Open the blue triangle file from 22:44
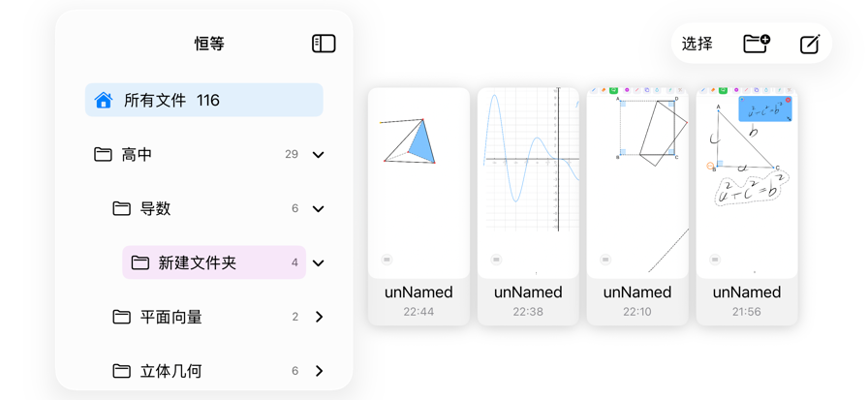868x400 pixels. (419, 206)
